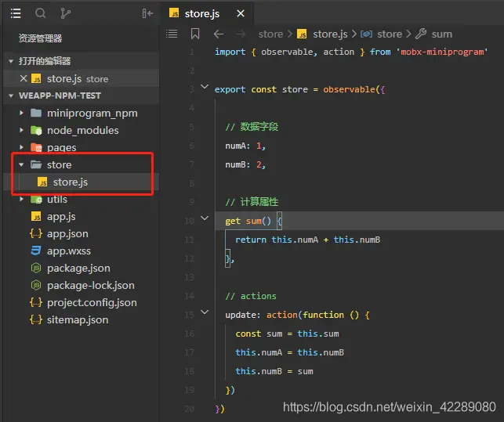
Task: Click the outline list icon in editor toolbar
Action: 172,34
